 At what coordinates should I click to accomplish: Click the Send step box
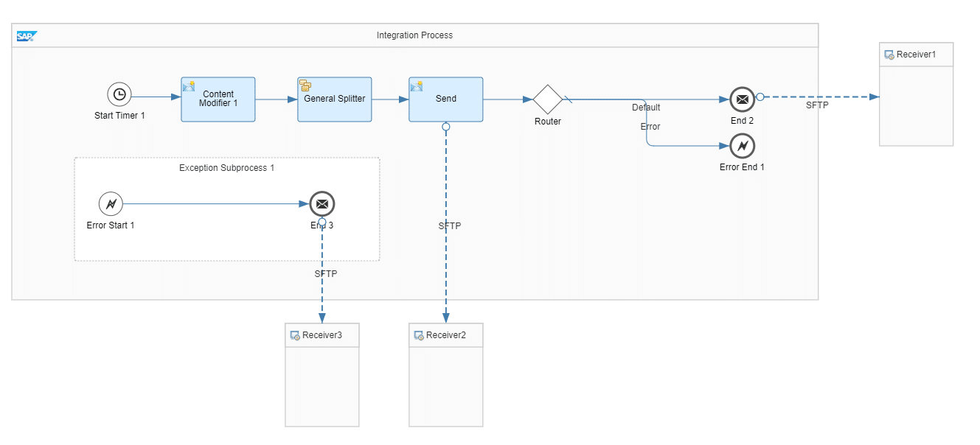point(446,99)
